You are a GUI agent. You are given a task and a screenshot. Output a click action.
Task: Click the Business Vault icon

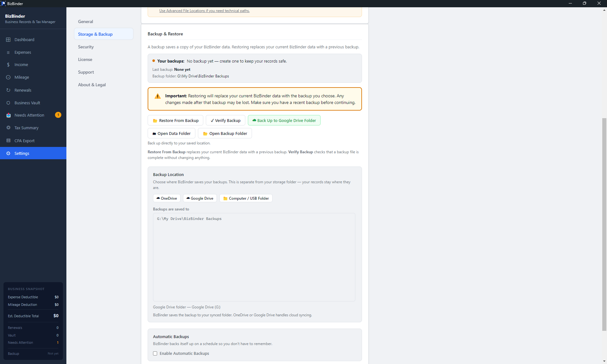pyautogui.click(x=8, y=103)
